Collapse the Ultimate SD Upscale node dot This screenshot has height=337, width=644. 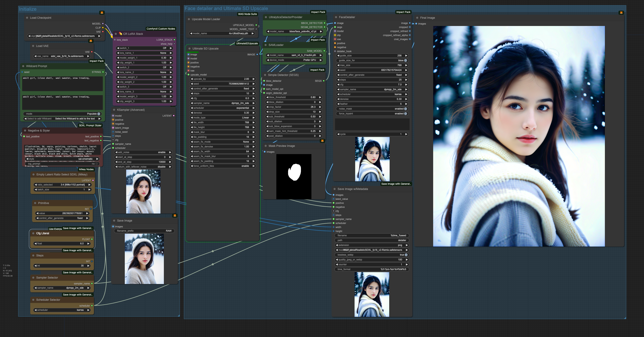tap(189, 49)
